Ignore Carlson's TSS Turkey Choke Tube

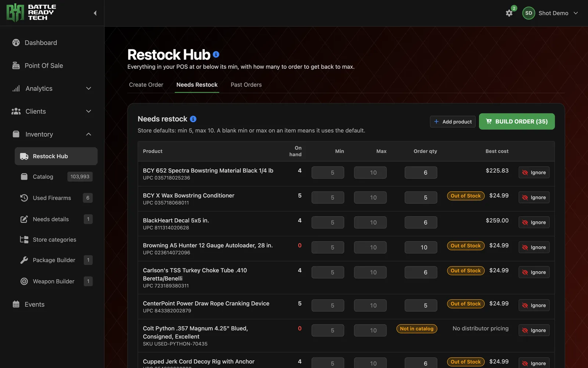(534, 272)
